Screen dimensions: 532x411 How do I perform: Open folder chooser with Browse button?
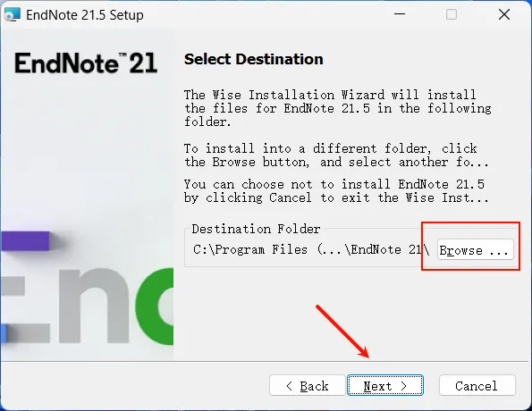[x=476, y=250]
